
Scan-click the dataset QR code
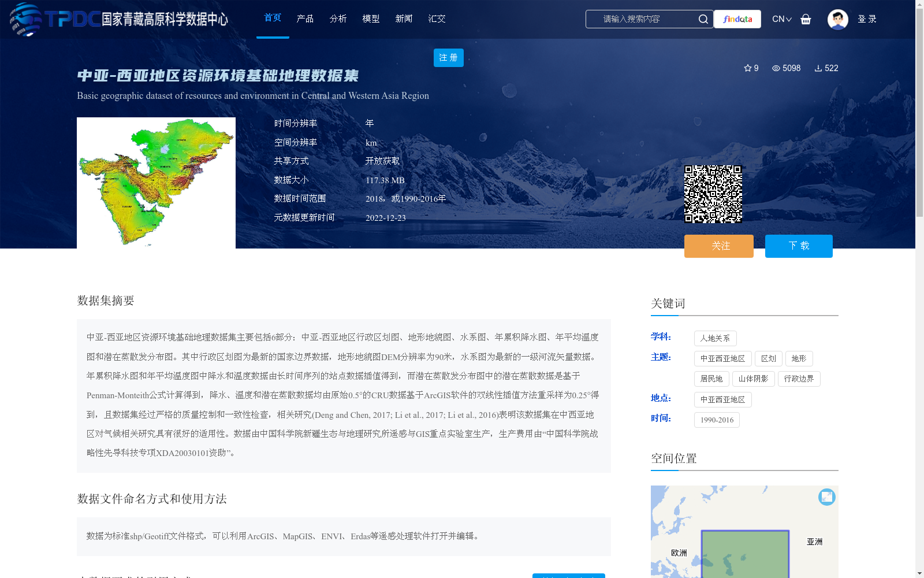pos(714,193)
